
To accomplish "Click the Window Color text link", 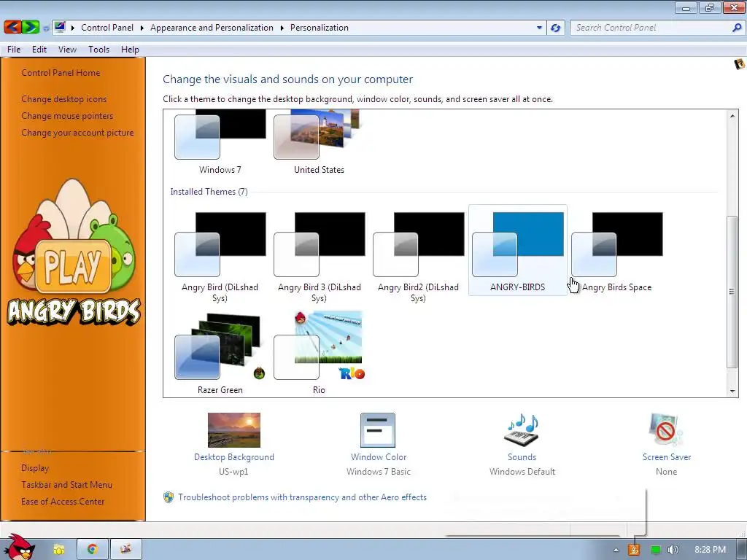I will [379, 457].
